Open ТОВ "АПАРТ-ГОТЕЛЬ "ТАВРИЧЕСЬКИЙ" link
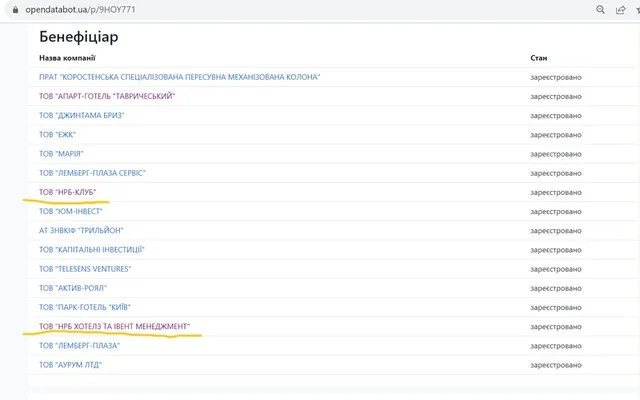 [107, 96]
